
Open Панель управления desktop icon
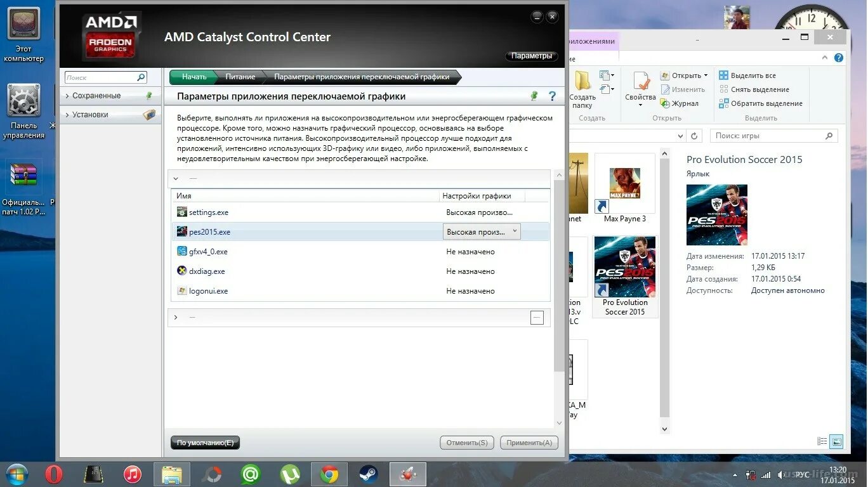point(24,112)
